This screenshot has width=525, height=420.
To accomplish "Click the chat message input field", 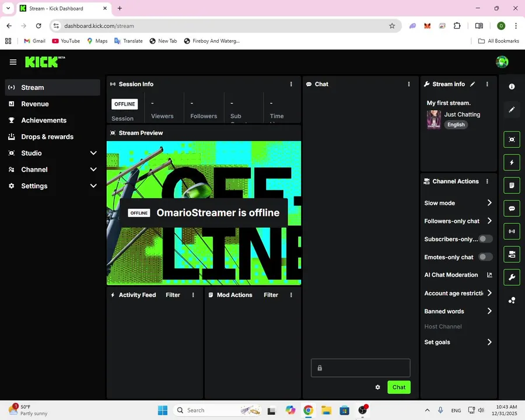I will point(360,367).
